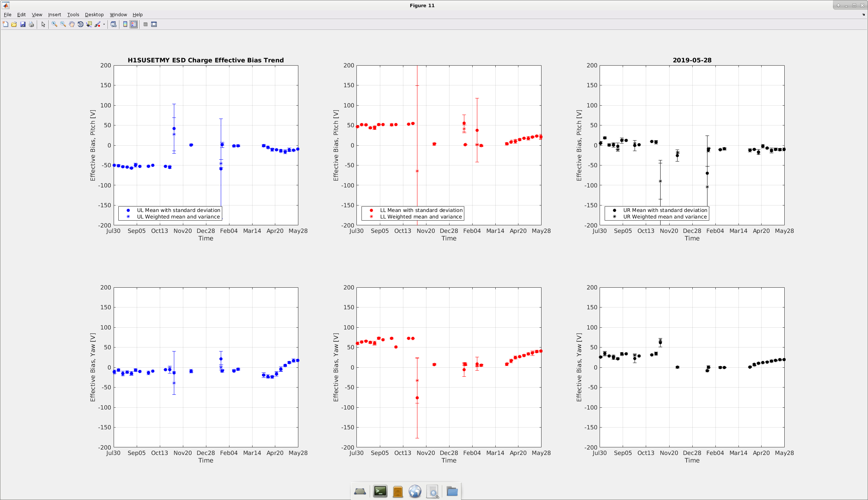Click the keep-on-top arrow in the title bar
This screenshot has height=500, width=868.
[838, 5]
